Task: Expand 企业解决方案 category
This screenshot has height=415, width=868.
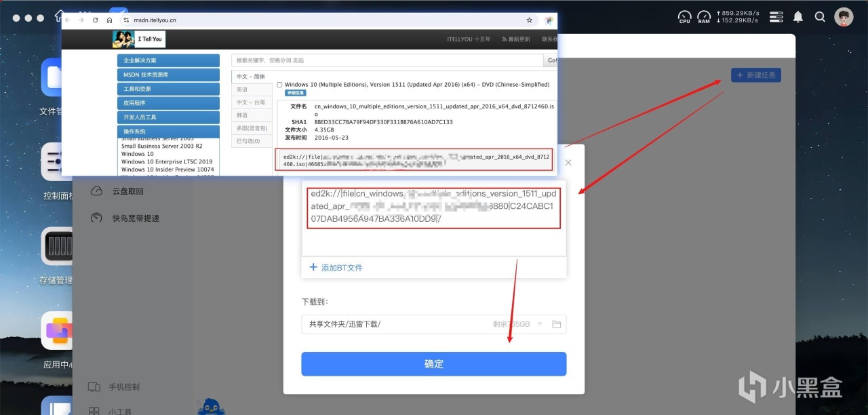Action: (168, 60)
